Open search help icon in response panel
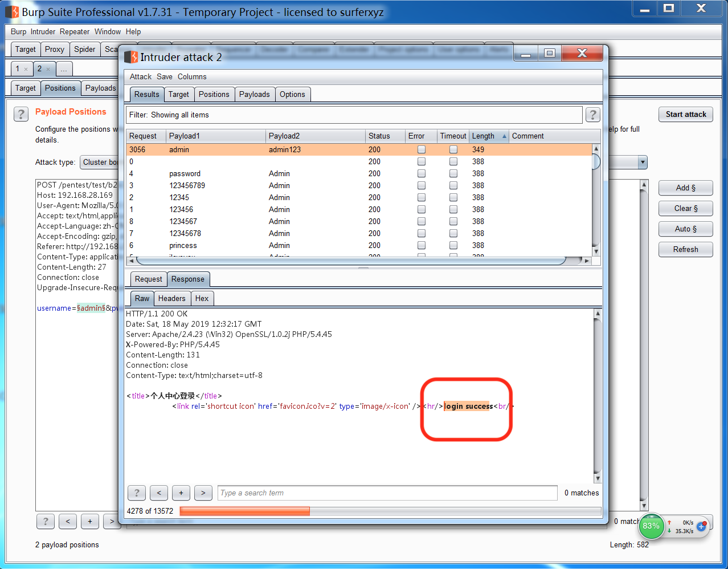This screenshot has height=569, width=728. pos(136,493)
